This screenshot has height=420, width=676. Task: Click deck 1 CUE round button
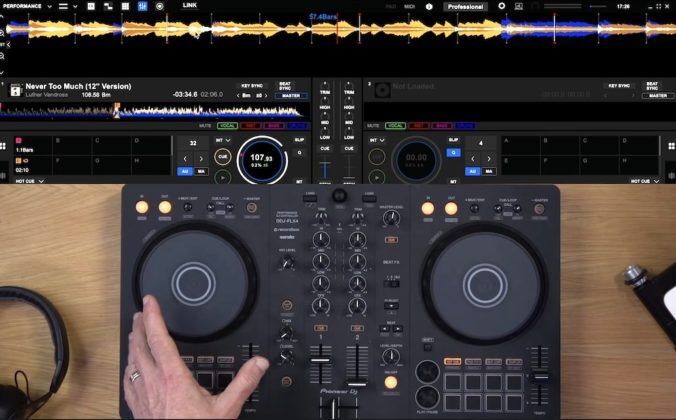pyautogui.click(x=222, y=157)
